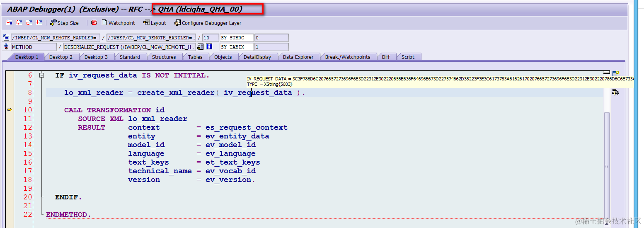Open the Layout button
Viewport: 644px width, 228px height.
point(155,23)
